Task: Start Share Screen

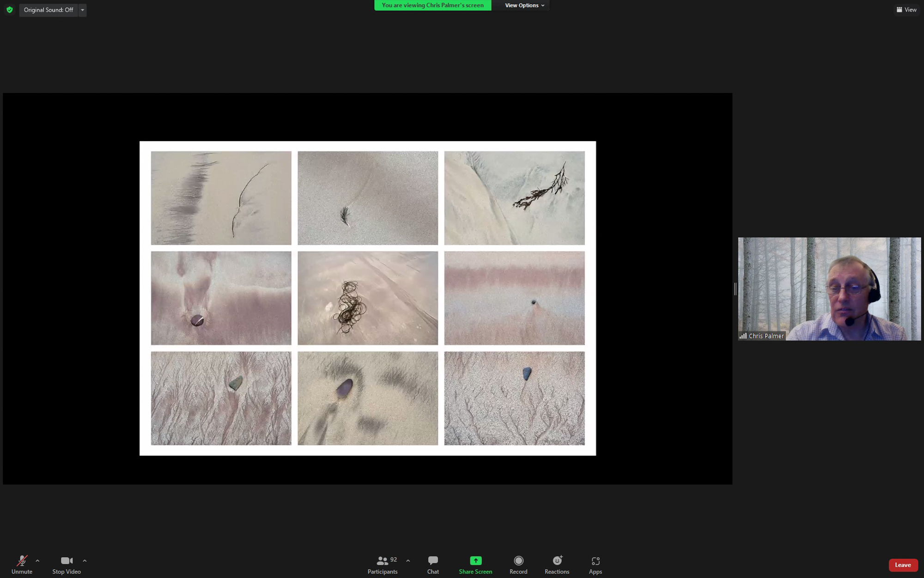Action: (475, 565)
